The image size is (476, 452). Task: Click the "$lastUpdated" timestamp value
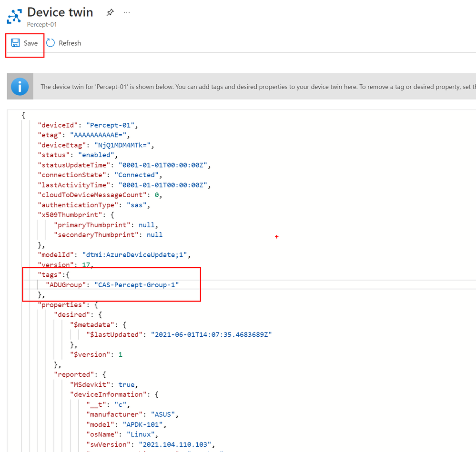211,335
